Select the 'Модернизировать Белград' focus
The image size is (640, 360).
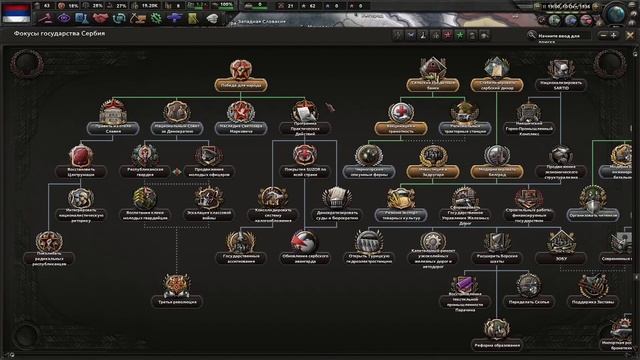point(497,162)
